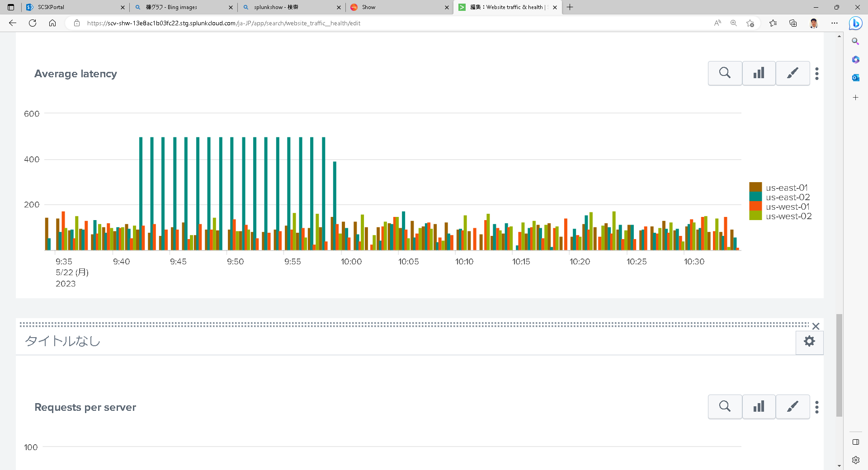Screen dimensions: 868x470
Task: Click the browser refresh button
Action: coord(33,23)
